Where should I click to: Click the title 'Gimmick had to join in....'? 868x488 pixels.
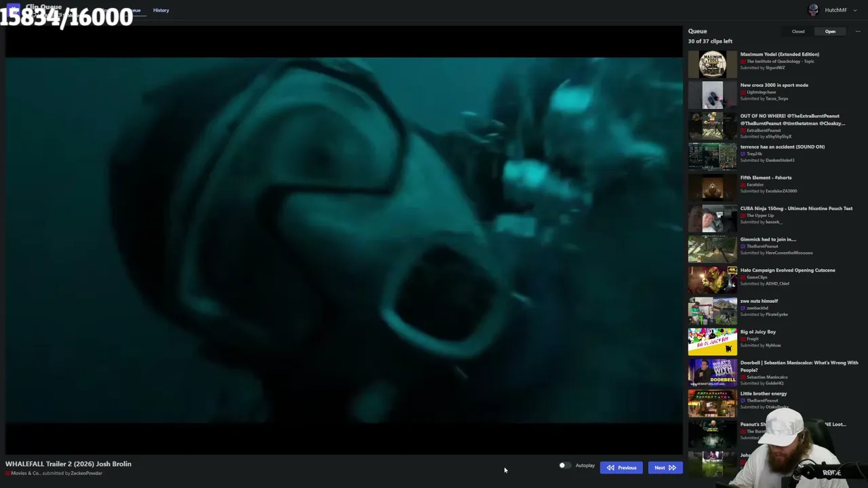[768, 239]
